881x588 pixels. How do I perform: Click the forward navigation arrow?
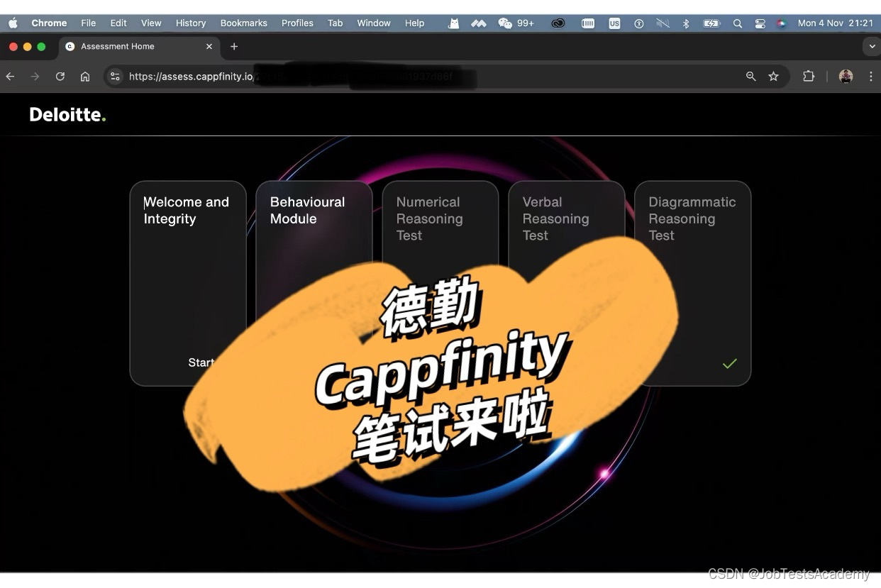(x=35, y=77)
